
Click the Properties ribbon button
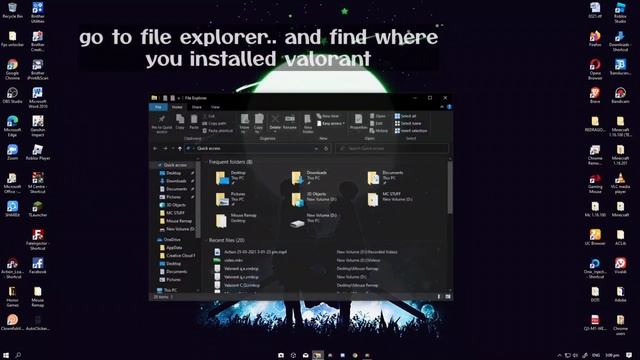358,122
